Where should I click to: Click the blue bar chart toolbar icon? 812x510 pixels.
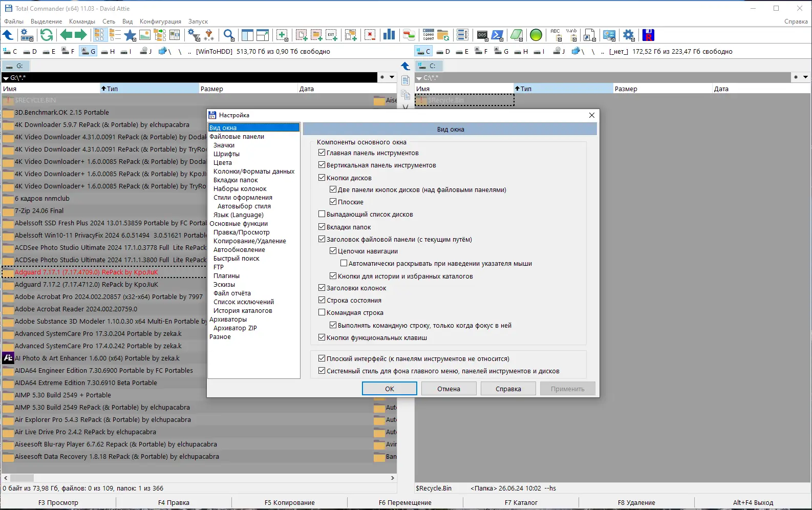tap(389, 35)
